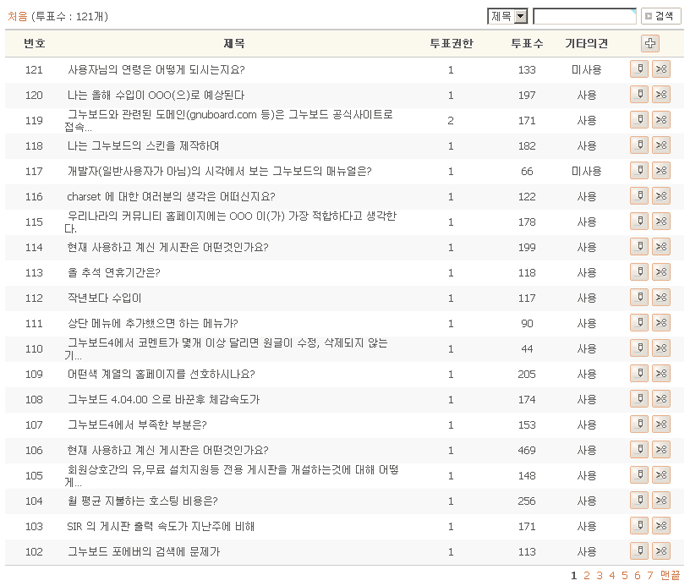Delete poll 103 using the scissors icon
This screenshot has width=690, height=586.
tap(661, 525)
